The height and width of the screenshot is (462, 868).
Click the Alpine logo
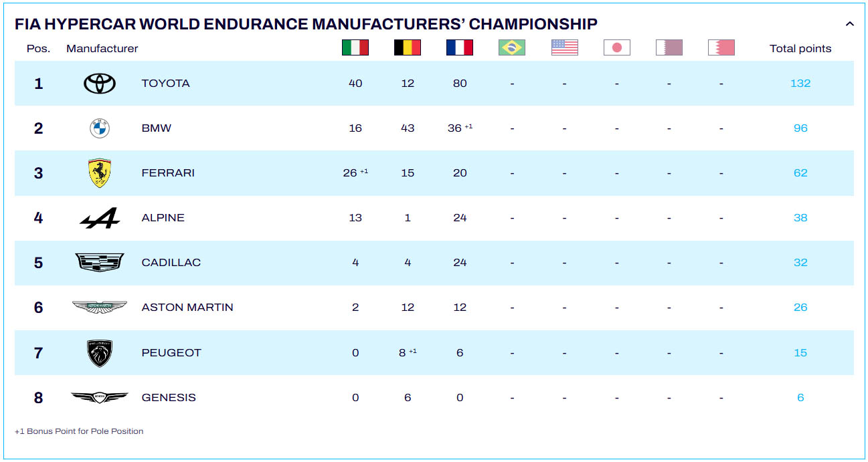[100, 218]
